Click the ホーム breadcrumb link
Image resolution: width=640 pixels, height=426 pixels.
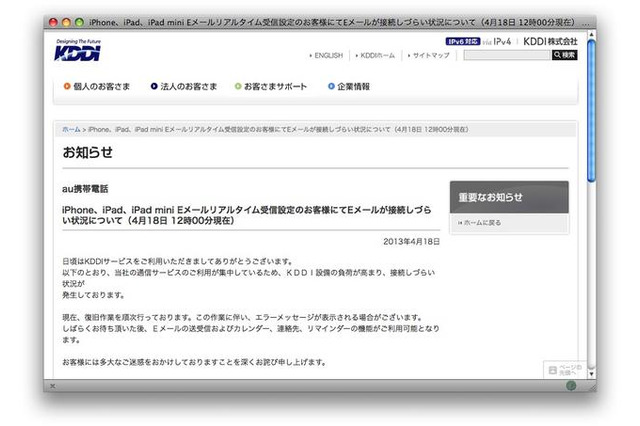point(71,129)
